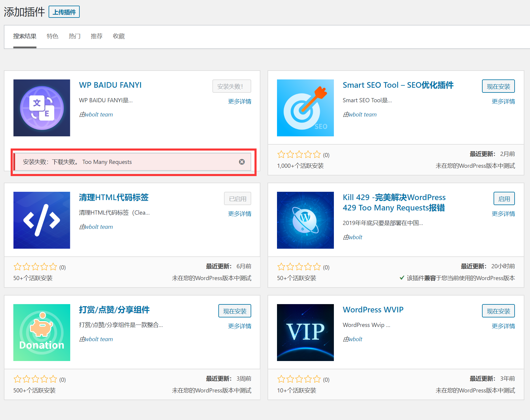Screen dimensions: 530x420
Task: Return to the 搜索结果 tab
Action: point(25,36)
